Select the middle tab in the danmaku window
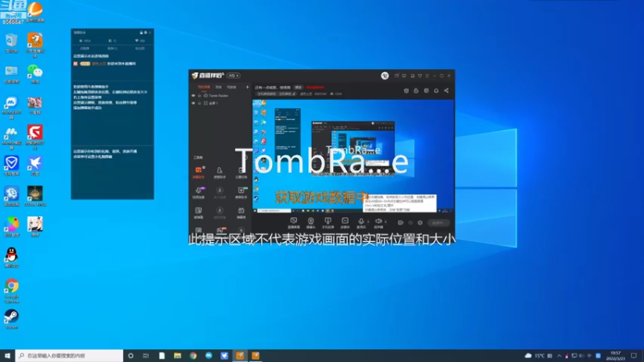The image size is (644, 362). tap(113, 48)
